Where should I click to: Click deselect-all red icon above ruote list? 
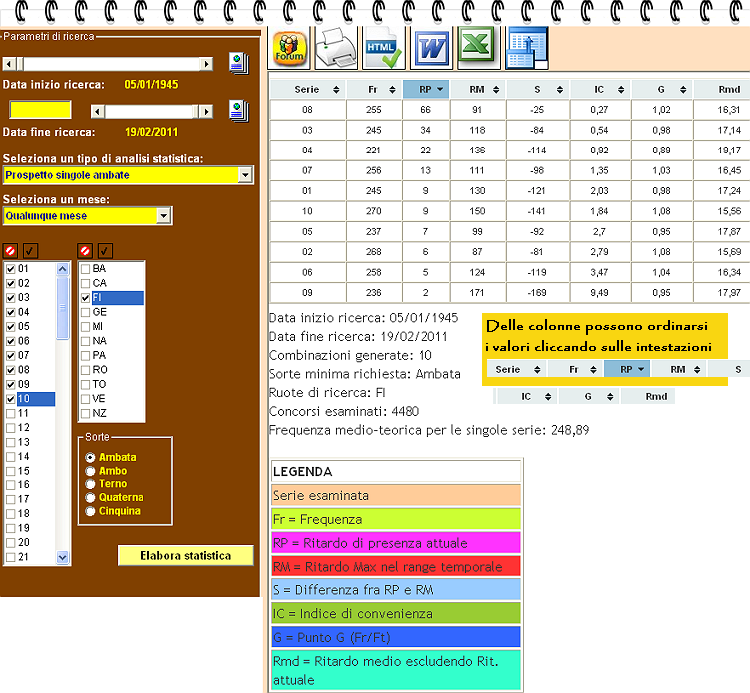point(85,251)
